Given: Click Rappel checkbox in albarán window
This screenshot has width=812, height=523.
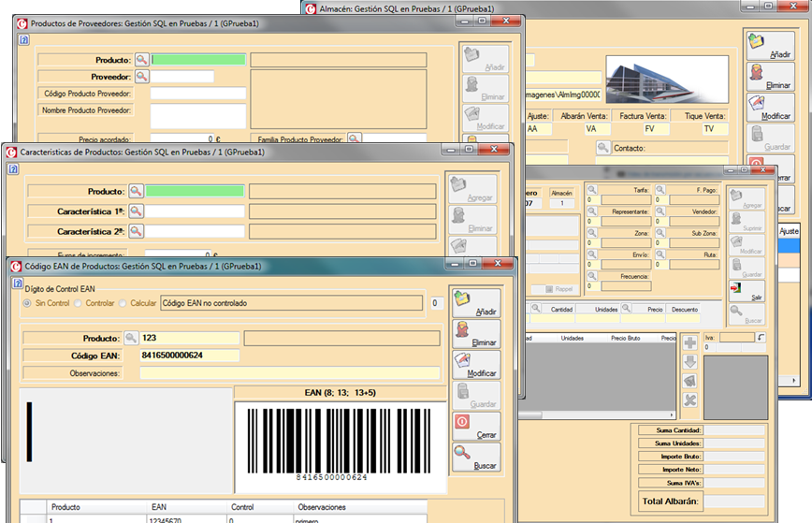Looking at the screenshot, I should 549,289.
